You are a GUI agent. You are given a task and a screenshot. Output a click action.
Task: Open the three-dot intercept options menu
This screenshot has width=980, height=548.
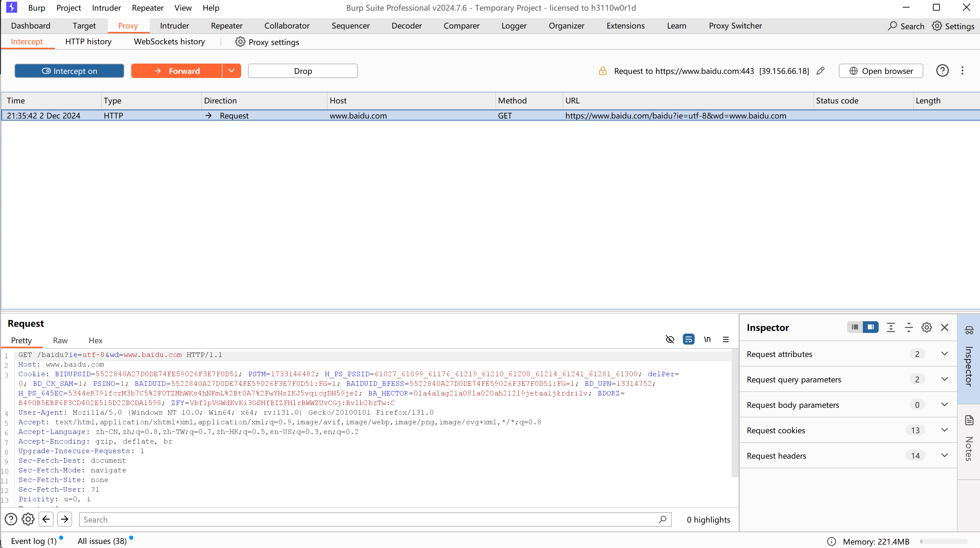pos(962,71)
